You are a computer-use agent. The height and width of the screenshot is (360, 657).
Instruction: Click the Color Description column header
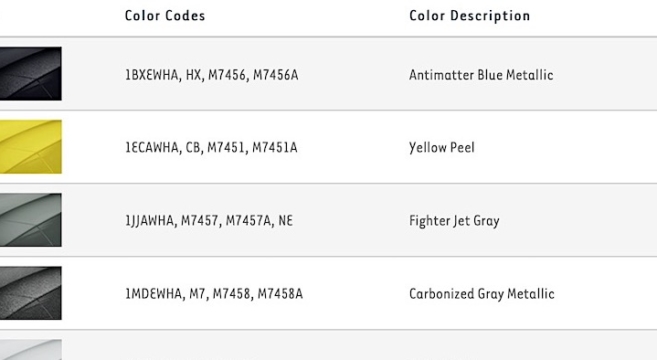(470, 16)
